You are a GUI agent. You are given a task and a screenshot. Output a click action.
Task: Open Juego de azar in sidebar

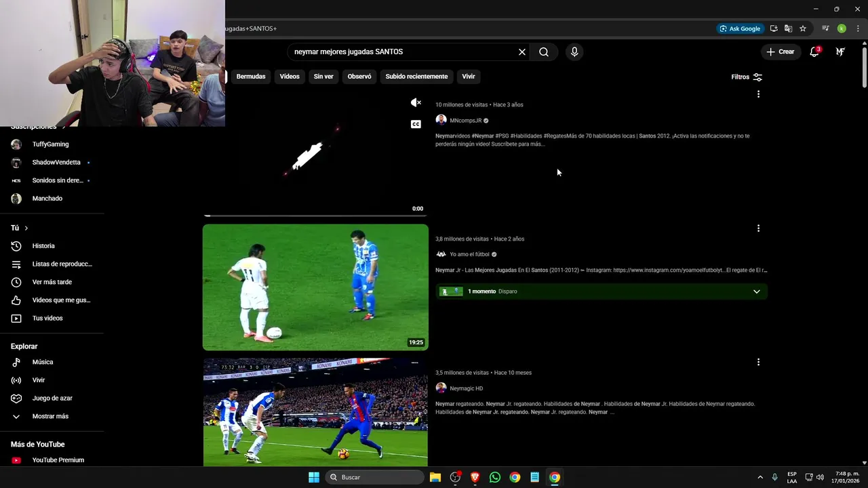click(x=52, y=399)
